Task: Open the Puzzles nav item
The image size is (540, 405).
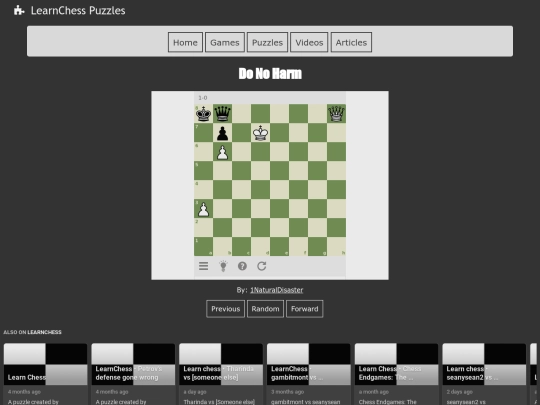Action: [x=267, y=42]
